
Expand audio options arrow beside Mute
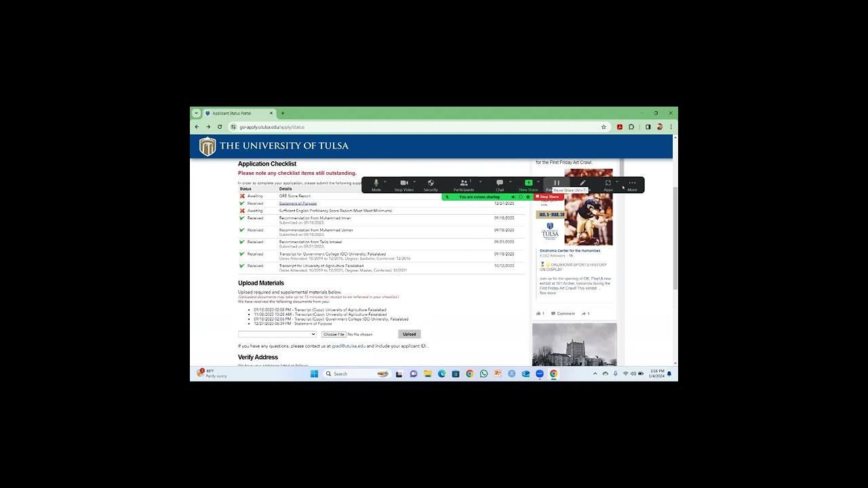(x=385, y=182)
